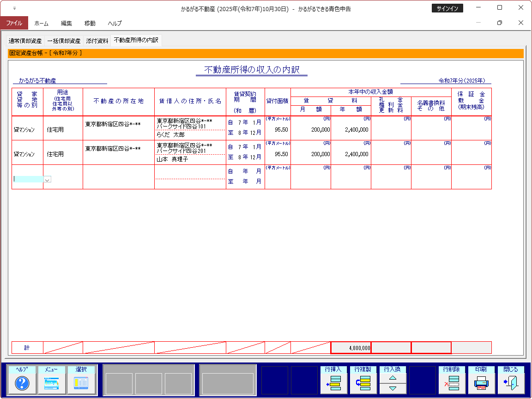Switch to the 通常償却資産 tab
The image size is (532, 399).
click(x=25, y=41)
